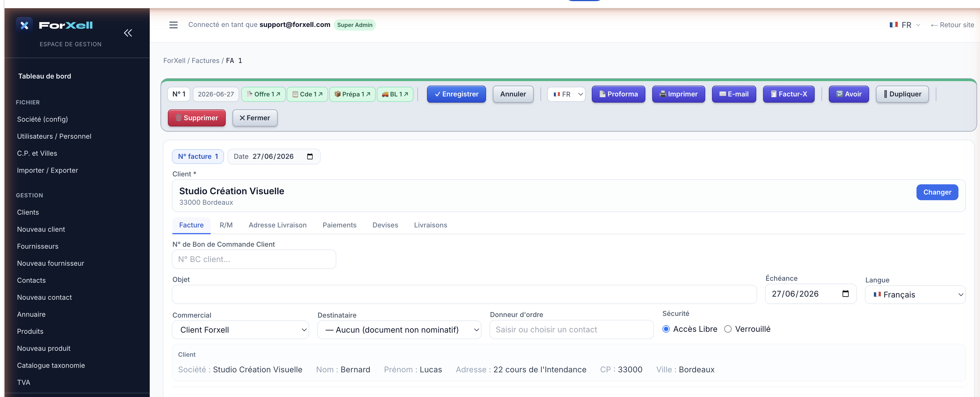Switch to the Adresse Livraison tab
This screenshot has height=397, width=980.
(277, 225)
